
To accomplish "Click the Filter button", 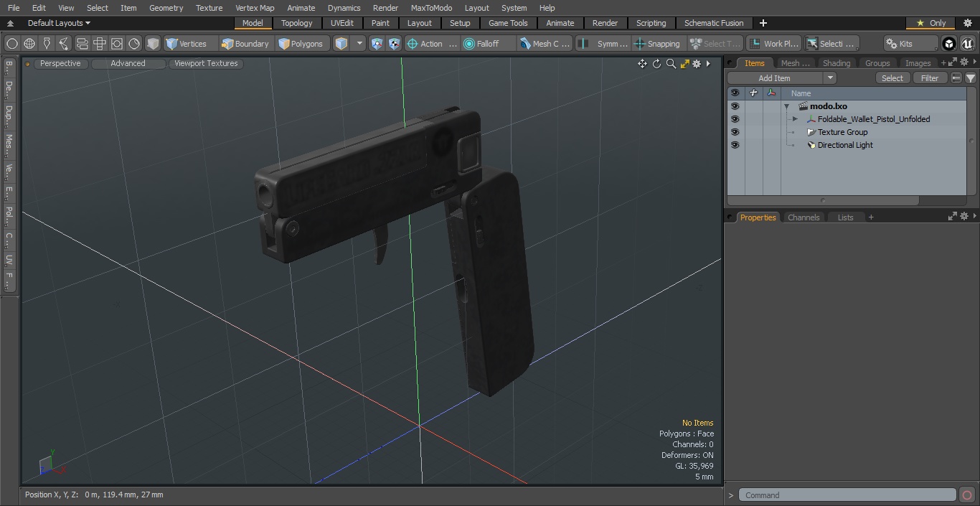I will pos(930,78).
